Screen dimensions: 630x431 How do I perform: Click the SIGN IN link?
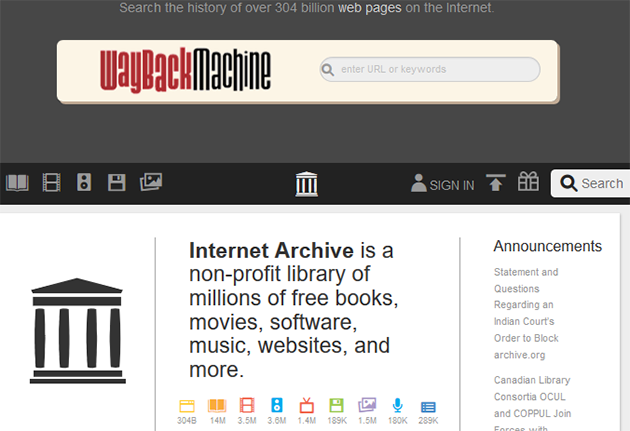coord(443,184)
